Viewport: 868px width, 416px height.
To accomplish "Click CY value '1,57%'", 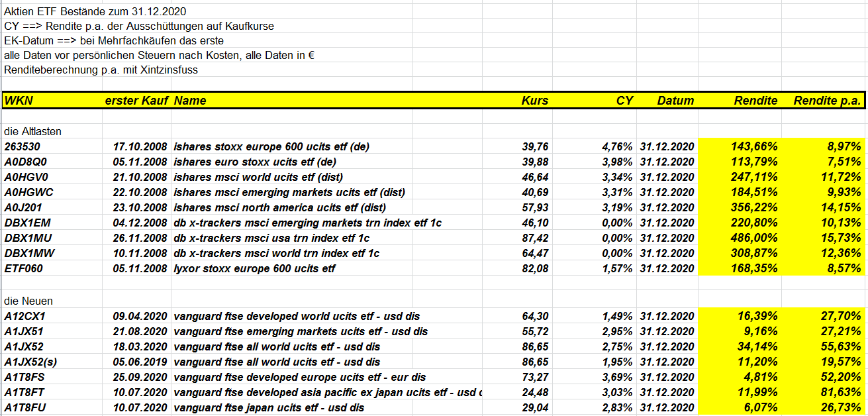I will 617,269.
